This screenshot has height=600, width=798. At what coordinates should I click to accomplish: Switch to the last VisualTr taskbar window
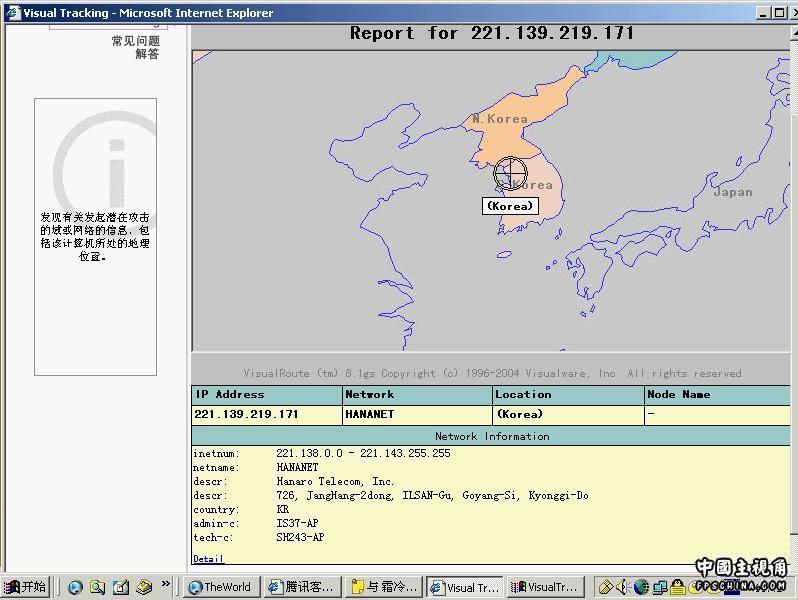(x=545, y=587)
